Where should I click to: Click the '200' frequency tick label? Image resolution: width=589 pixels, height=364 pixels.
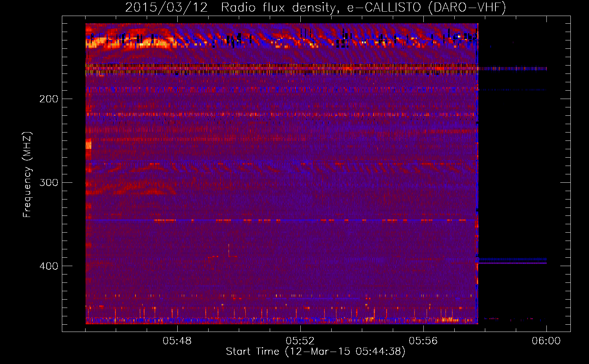tap(49, 99)
